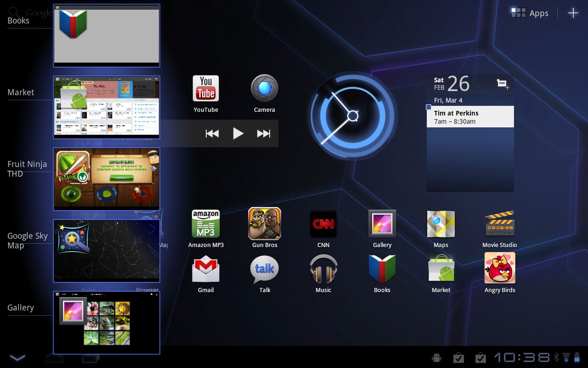Tap the 10:38 clock in status bar

pos(522,357)
